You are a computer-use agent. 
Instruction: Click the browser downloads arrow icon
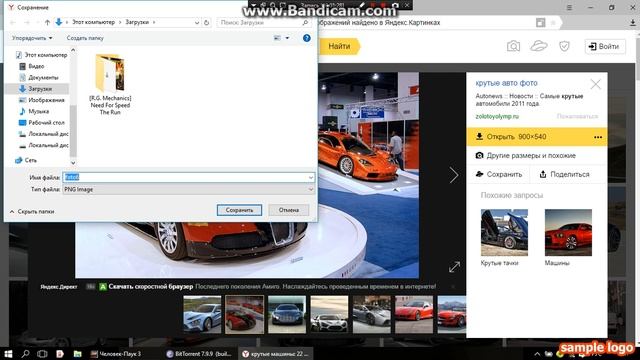(x=632, y=23)
